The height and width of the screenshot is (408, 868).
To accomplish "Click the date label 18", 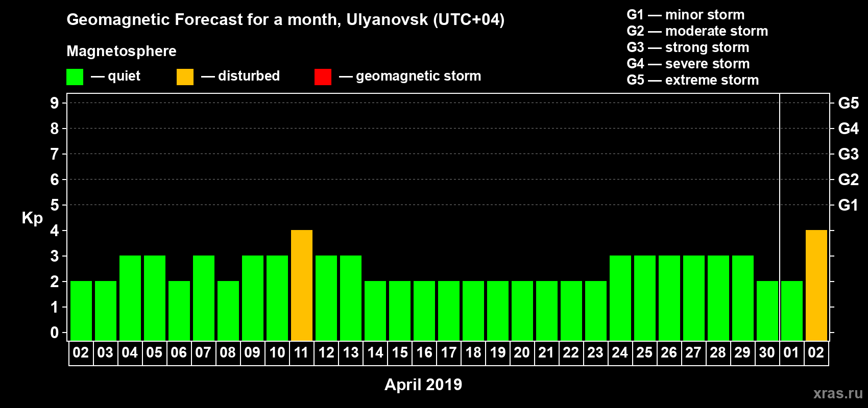I will (x=473, y=353).
